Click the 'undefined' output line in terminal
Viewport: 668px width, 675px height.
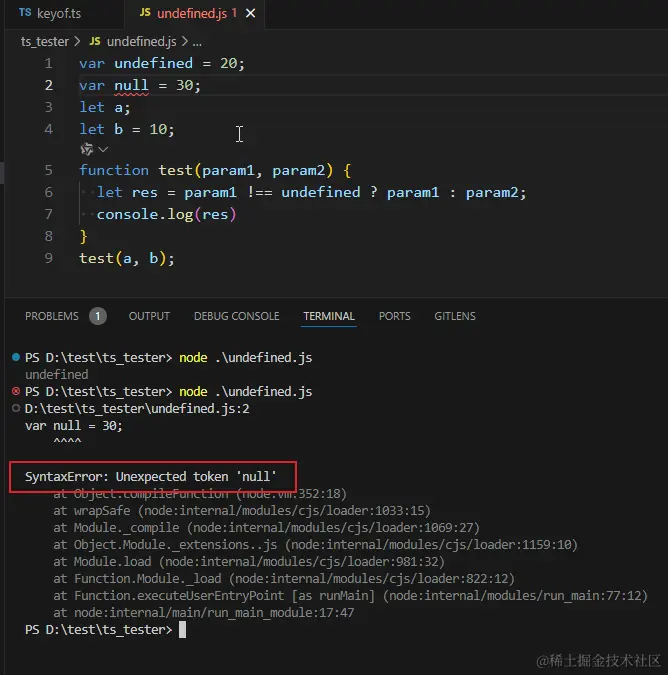[x=56, y=375]
